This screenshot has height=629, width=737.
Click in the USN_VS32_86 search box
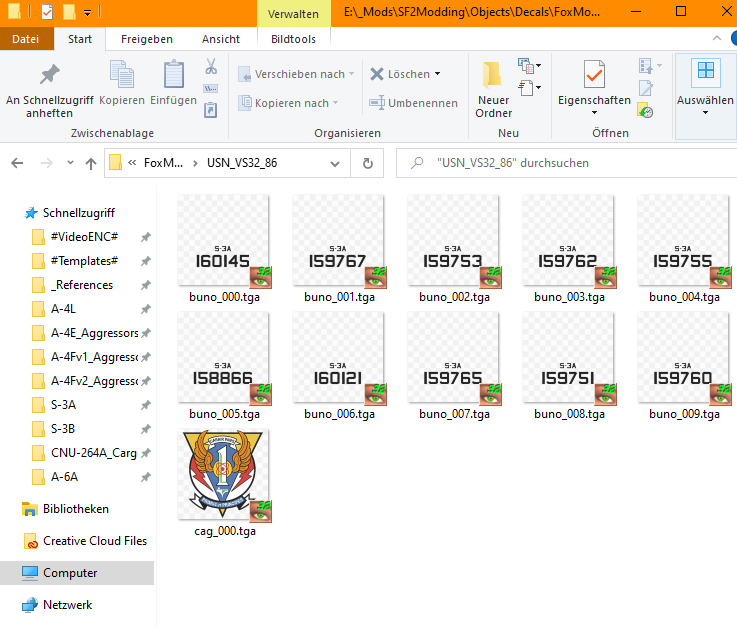pos(566,163)
